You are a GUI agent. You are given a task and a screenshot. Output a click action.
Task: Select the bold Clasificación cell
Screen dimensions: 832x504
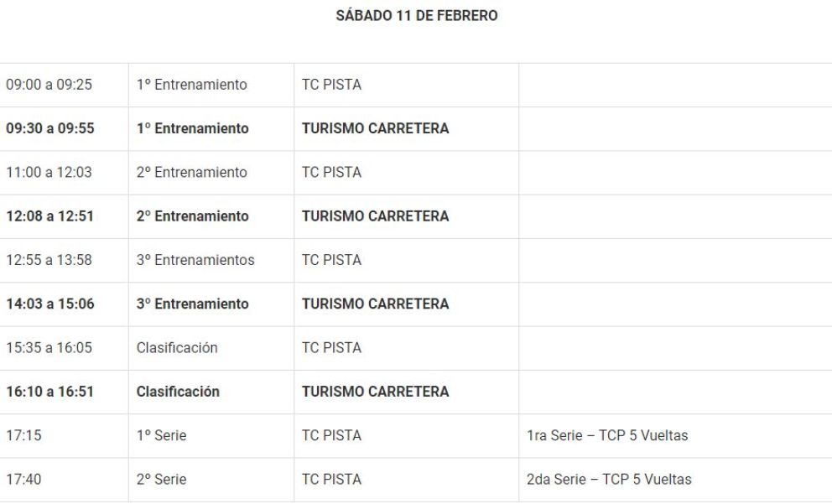178,391
